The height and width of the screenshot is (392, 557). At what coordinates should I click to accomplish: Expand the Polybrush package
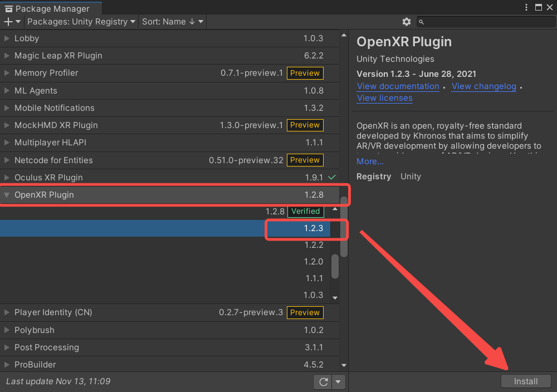coord(7,330)
